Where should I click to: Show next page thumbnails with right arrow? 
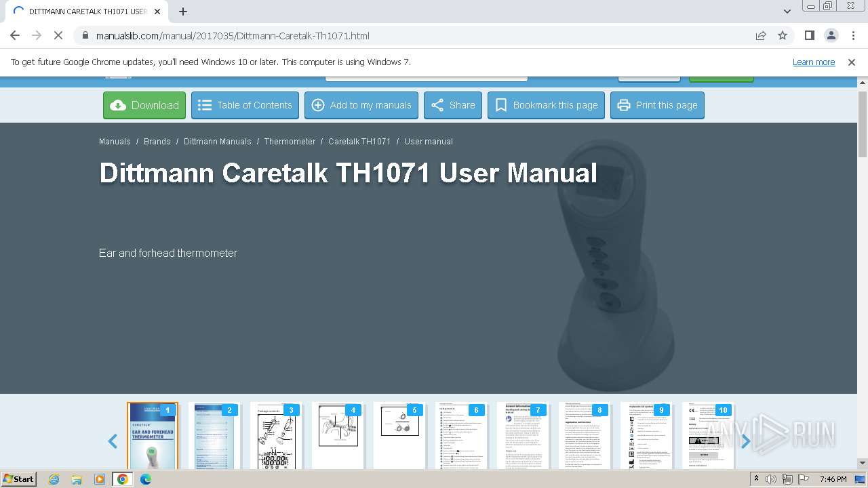tap(745, 442)
